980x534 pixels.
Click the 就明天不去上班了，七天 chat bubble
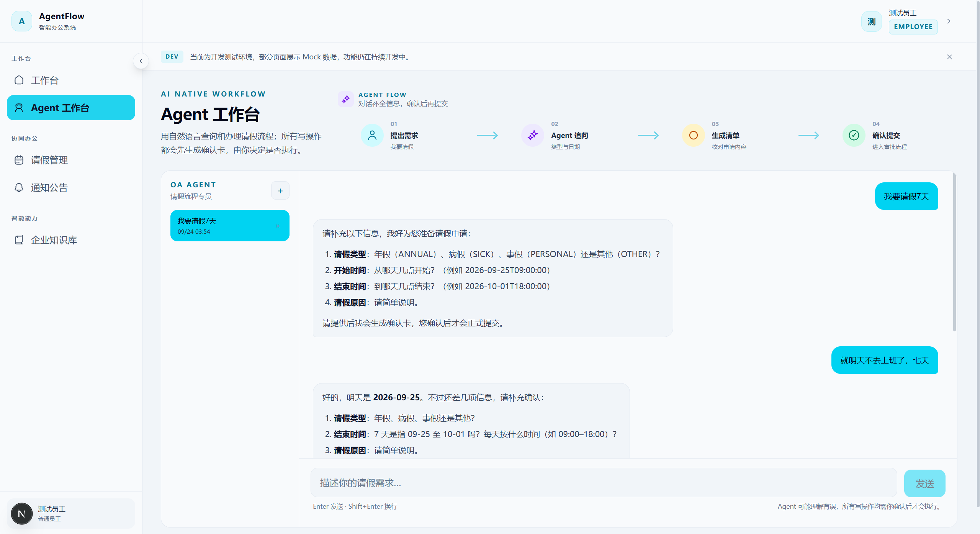(x=885, y=360)
